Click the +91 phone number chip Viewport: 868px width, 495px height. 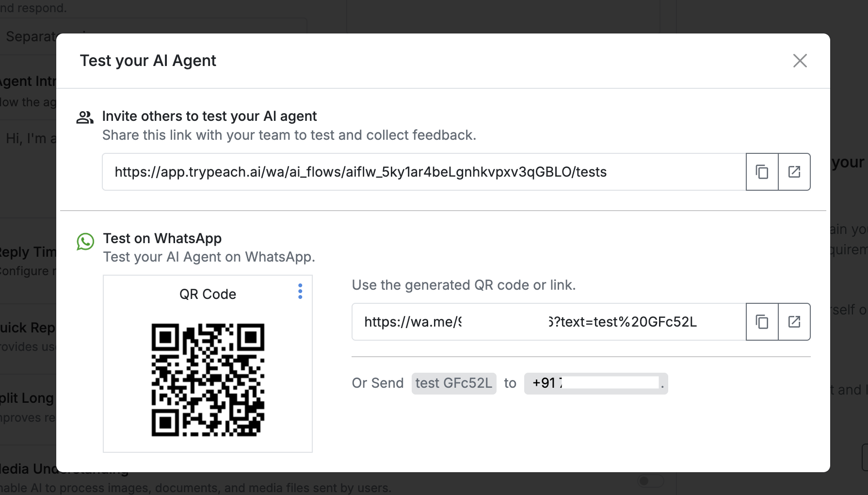coord(596,383)
